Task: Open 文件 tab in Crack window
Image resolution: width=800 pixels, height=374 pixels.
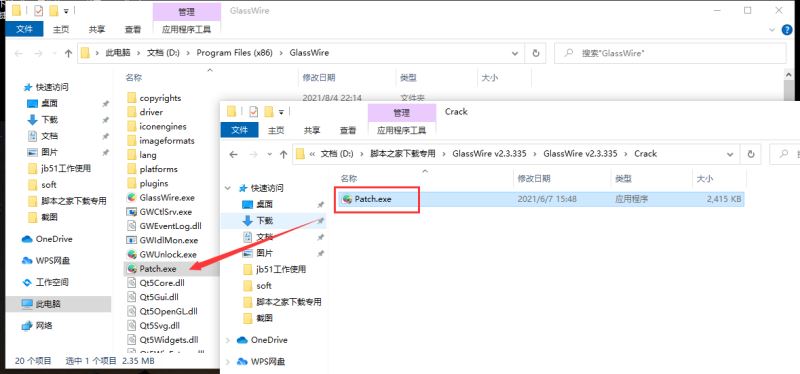Action: coord(239,130)
